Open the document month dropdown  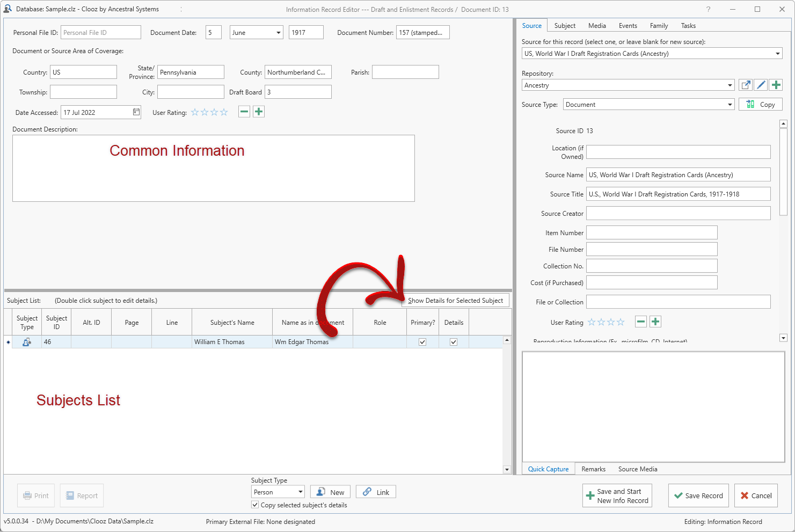point(278,33)
